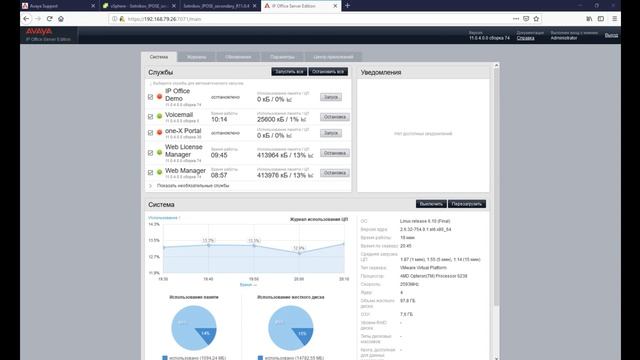Open usage chart icon for one-X Portal
Screen dimensions: 640x360
pos(289,136)
